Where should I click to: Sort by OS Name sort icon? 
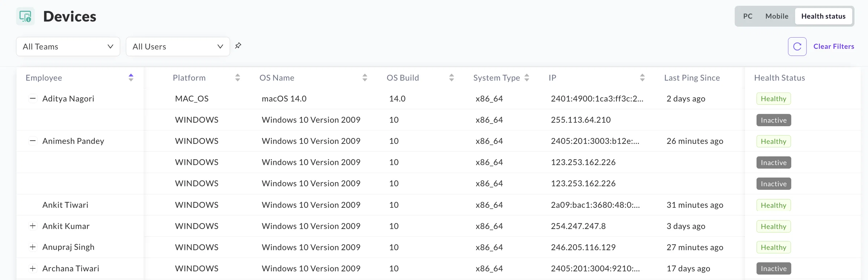[365, 77]
